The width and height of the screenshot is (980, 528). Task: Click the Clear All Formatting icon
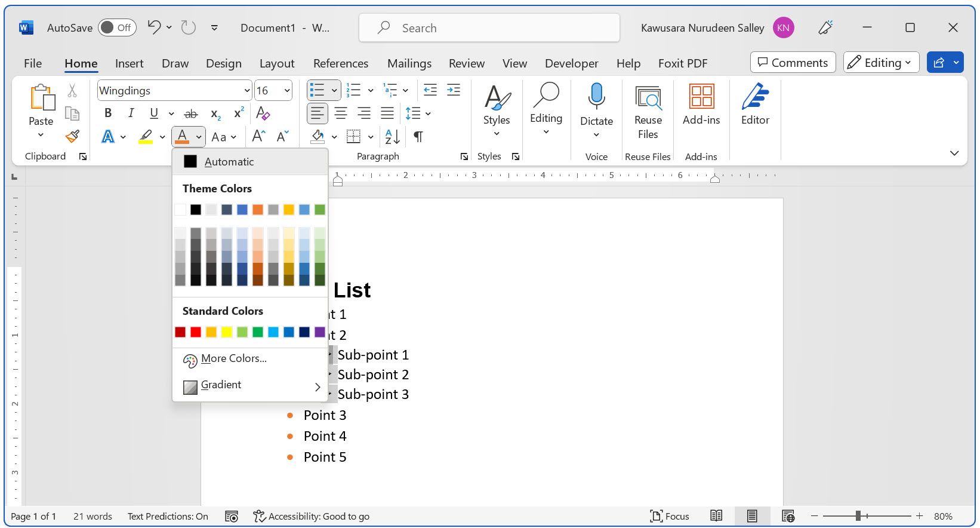(263, 113)
